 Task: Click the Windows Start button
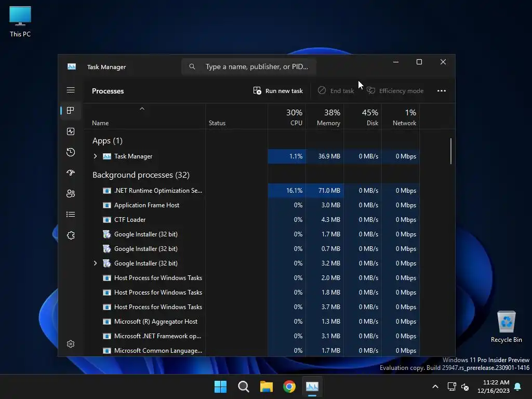(x=220, y=387)
